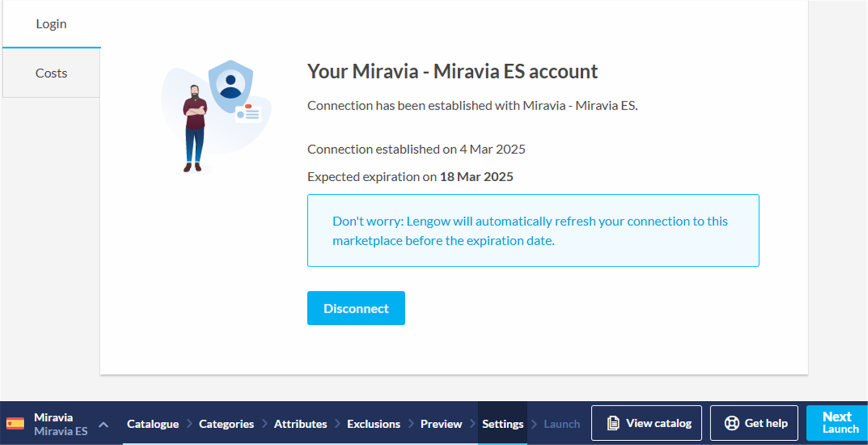Click the Miravia ES account heading
The width and height of the screenshot is (868, 445).
[452, 72]
